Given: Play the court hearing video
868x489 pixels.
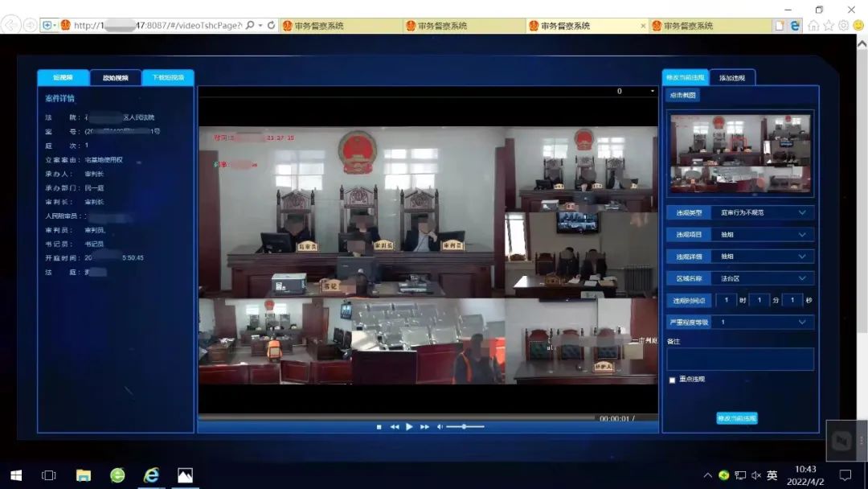Looking at the screenshot, I should tap(409, 427).
